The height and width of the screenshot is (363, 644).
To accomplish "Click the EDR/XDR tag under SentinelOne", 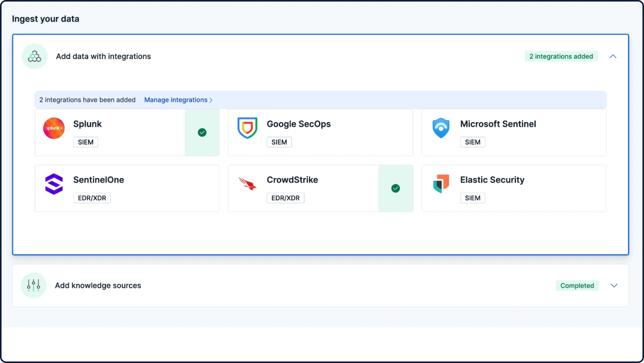I will point(92,198).
